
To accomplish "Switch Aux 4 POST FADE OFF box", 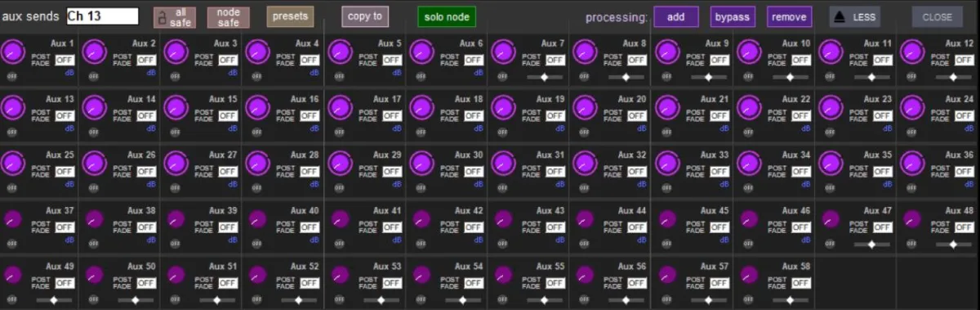I will [310, 60].
